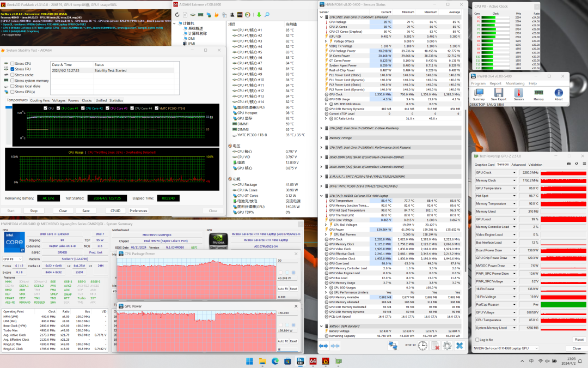The height and width of the screenshot is (368, 588).
Task: Enable Stress system memory checkbox
Action: (x=13, y=80)
